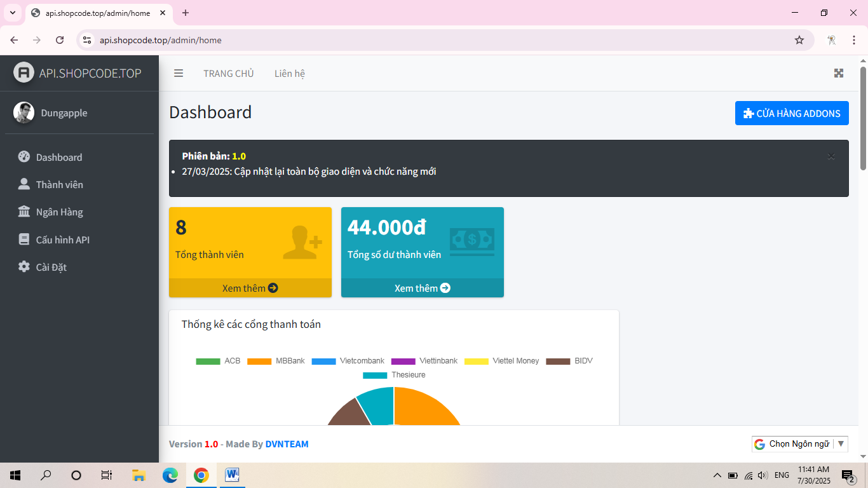Open a new browser tab
This screenshot has width=868, height=488.
pyautogui.click(x=186, y=13)
